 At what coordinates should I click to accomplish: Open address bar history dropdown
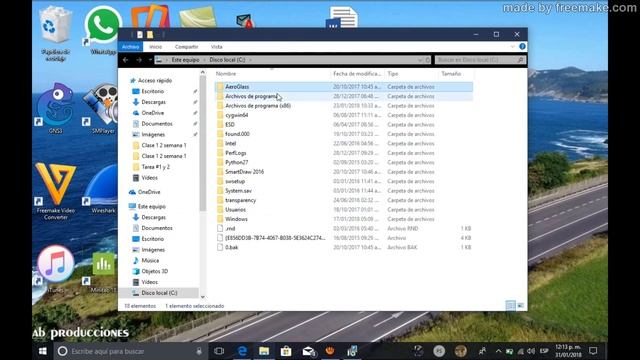420,60
